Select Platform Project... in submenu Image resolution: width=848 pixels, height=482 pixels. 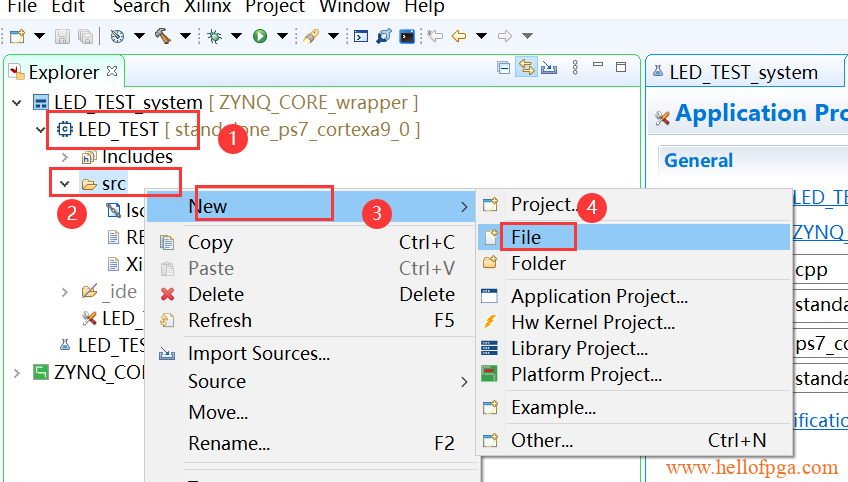coord(634,374)
